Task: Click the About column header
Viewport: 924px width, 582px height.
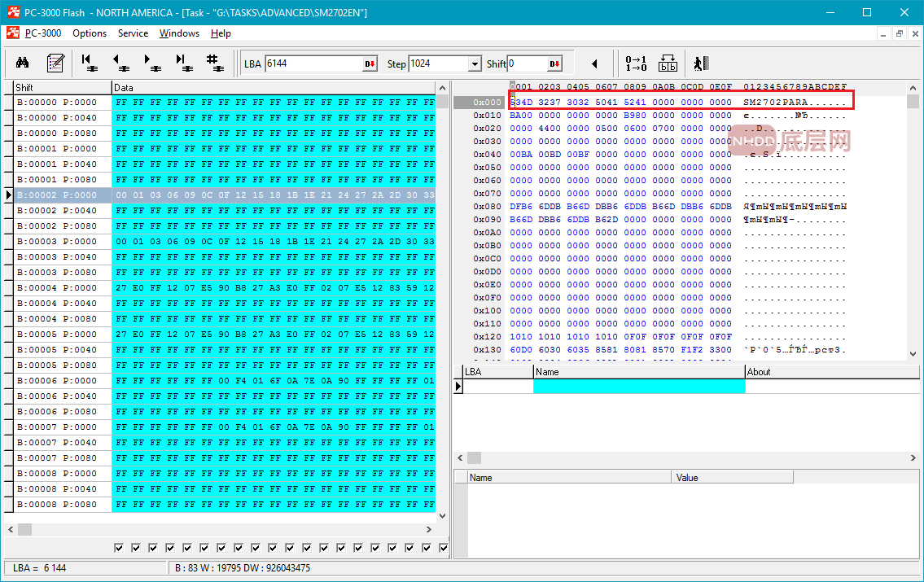Action: [831, 372]
